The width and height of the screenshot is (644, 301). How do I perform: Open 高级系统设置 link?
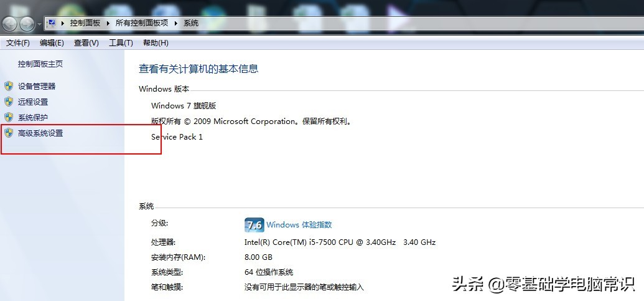click(40, 133)
